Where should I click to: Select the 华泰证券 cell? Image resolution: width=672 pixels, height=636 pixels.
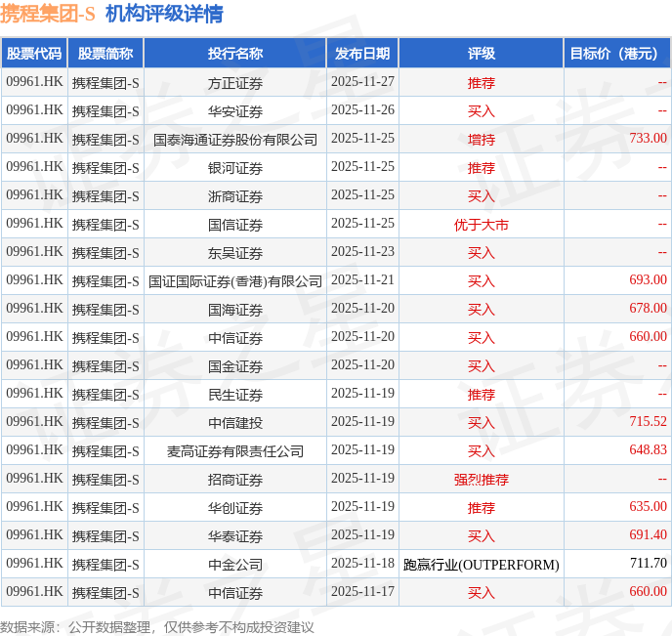coord(235,535)
